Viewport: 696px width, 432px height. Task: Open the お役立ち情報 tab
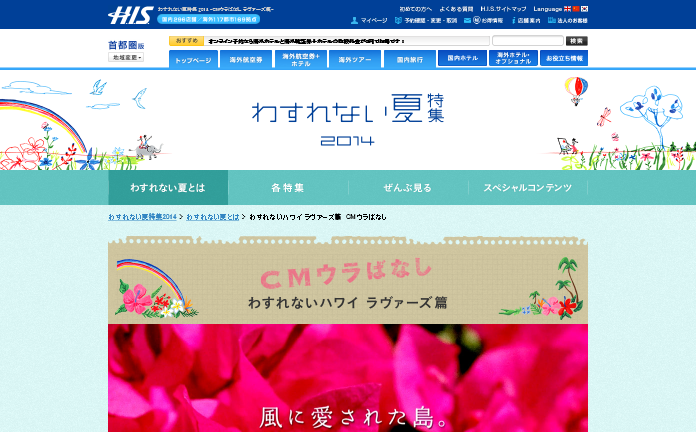pos(564,58)
